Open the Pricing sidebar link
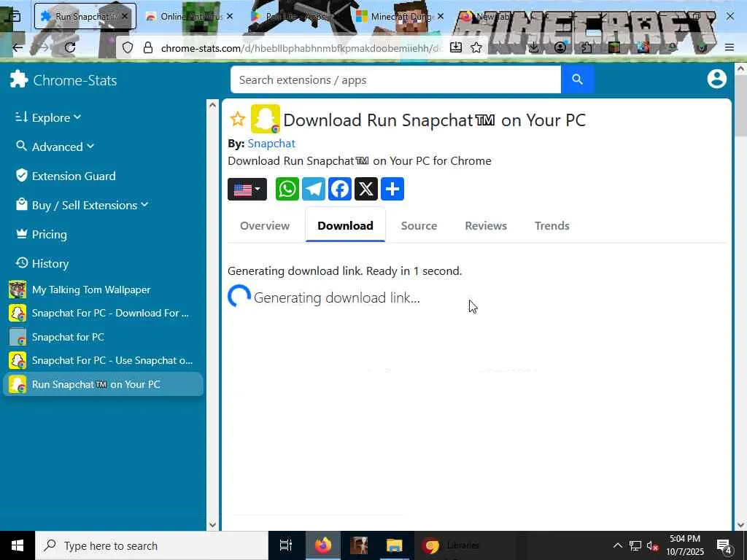This screenshot has width=747, height=560. tap(42, 234)
